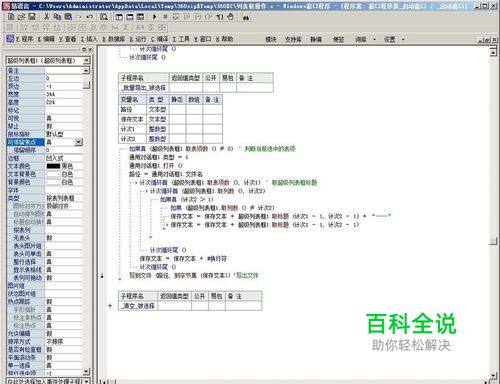Run the program with the play icon

click(x=154, y=17)
